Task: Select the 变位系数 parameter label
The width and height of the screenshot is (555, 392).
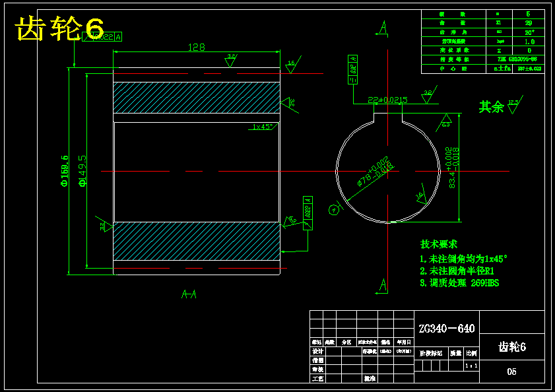Action: coord(453,50)
